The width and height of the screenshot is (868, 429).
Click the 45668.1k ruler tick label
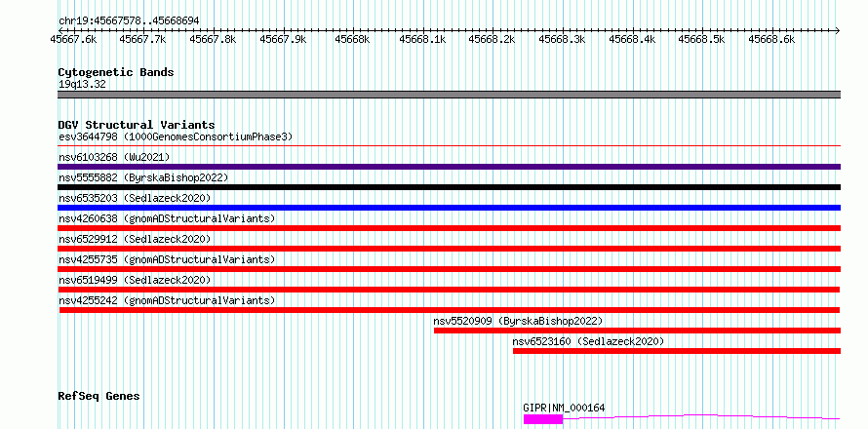(x=423, y=39)
